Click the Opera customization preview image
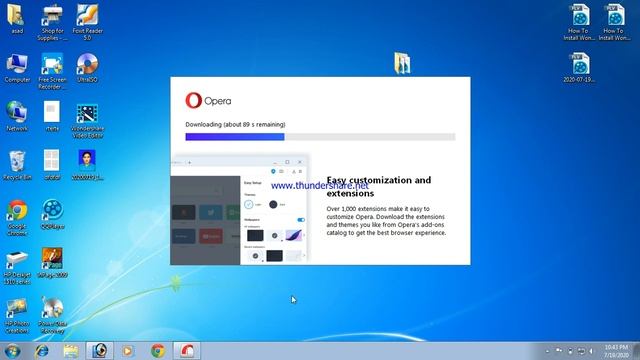This screenshot has height=360, width=640. tap(240, 210)
